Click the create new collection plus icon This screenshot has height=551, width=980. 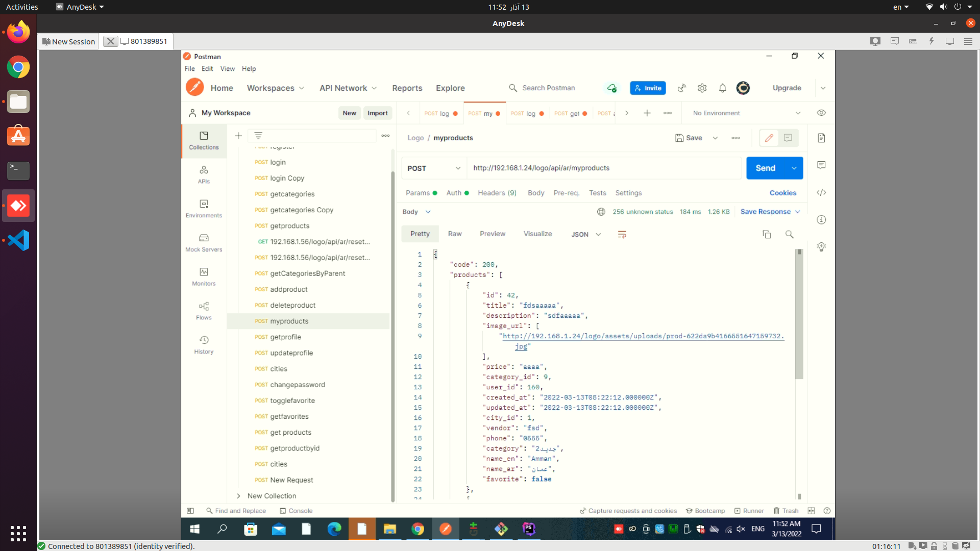[238, 135]
